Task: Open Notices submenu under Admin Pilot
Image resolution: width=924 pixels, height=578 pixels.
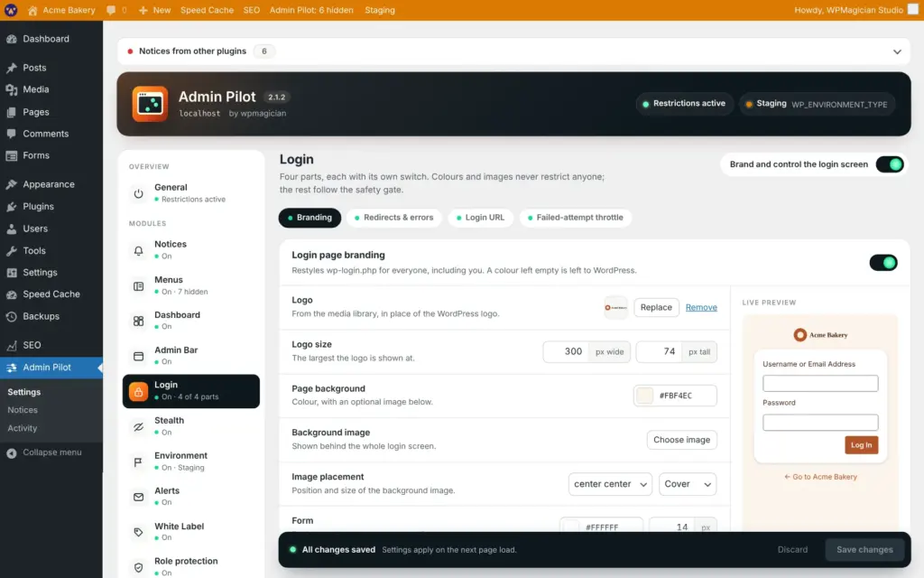Action: [23, 410]
